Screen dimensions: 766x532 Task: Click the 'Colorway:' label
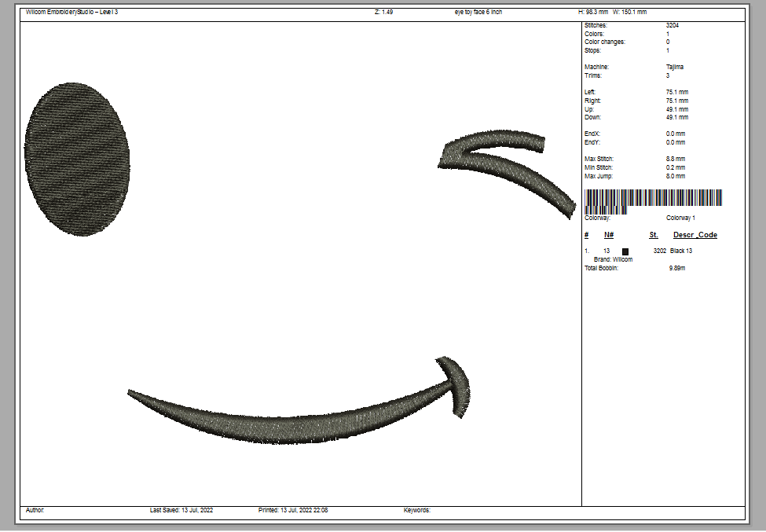point(597,218)
